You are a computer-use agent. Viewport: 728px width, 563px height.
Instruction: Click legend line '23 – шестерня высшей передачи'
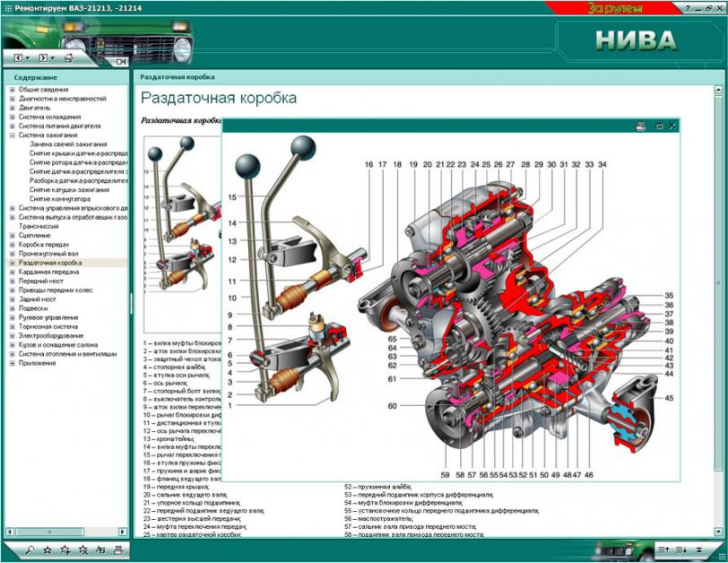pyautogui.click(x=192, y=519)
